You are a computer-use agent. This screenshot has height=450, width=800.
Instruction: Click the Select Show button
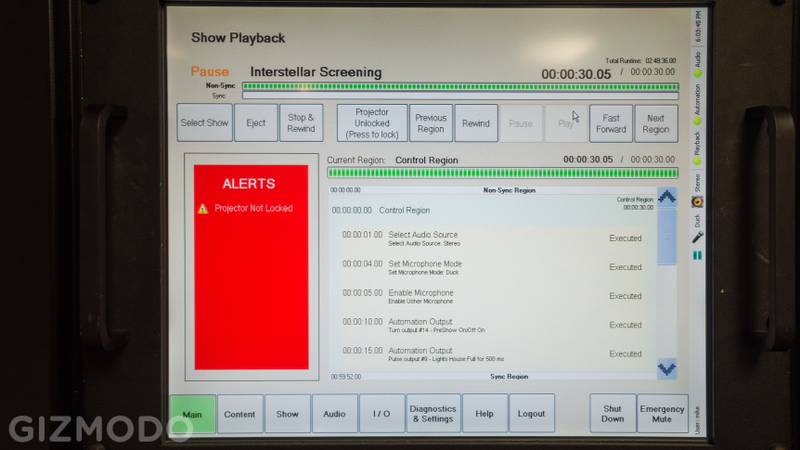pyautogui.click(x=205, y=123)
